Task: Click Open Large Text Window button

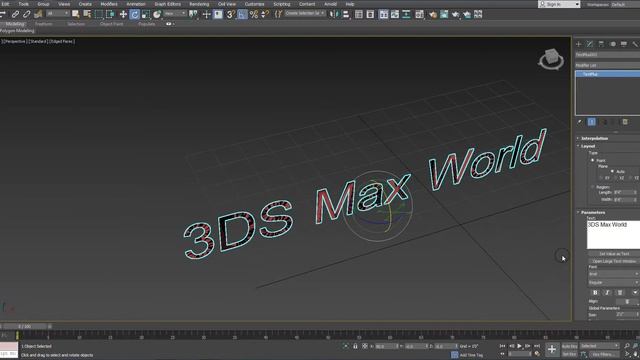Action: pyautogui.click(x=614, y=261)
